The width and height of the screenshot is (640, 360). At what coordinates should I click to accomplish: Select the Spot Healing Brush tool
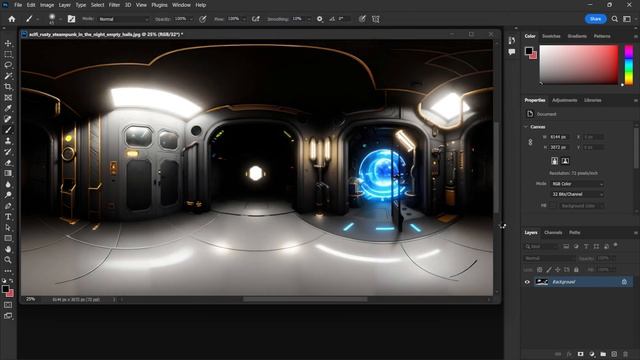pos(8,119)
